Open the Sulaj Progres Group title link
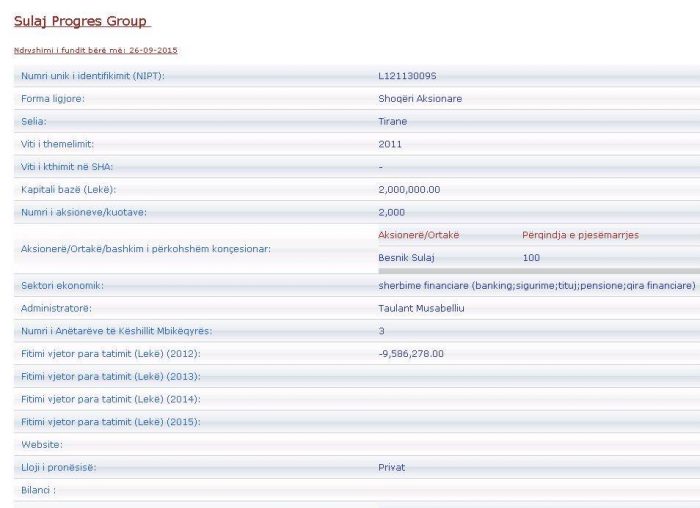The width and height of the screenshot is (700, 508). coord(80,21)
